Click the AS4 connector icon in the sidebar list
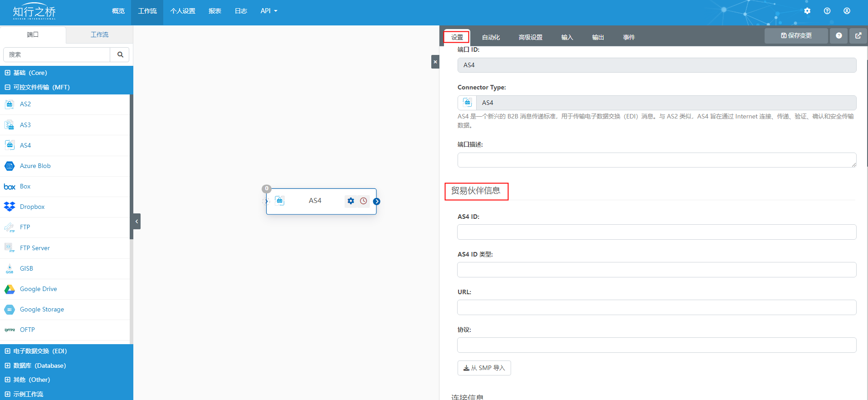This screenshot has width=868, height=400. tap(10, 145)
